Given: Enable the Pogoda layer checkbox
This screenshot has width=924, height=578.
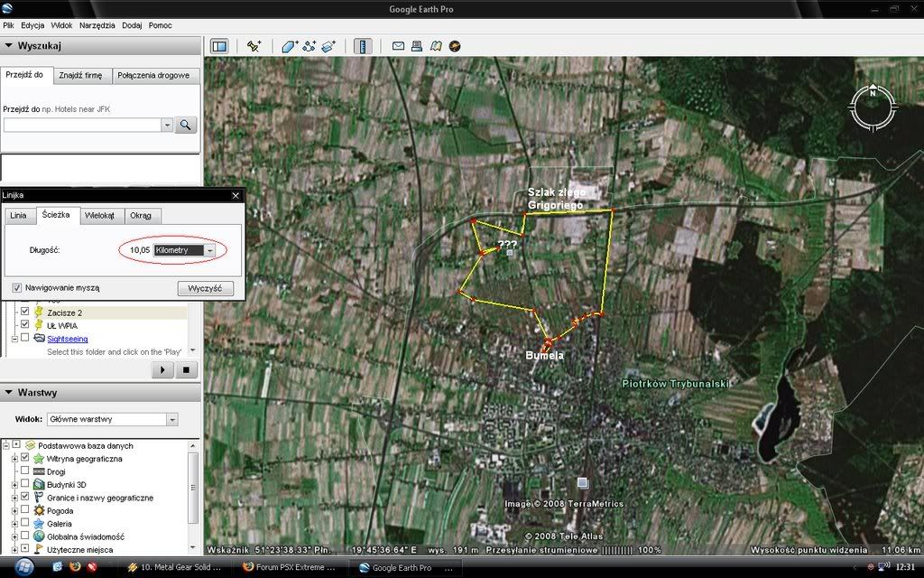Looking at the screenshot, I should 24,509.
